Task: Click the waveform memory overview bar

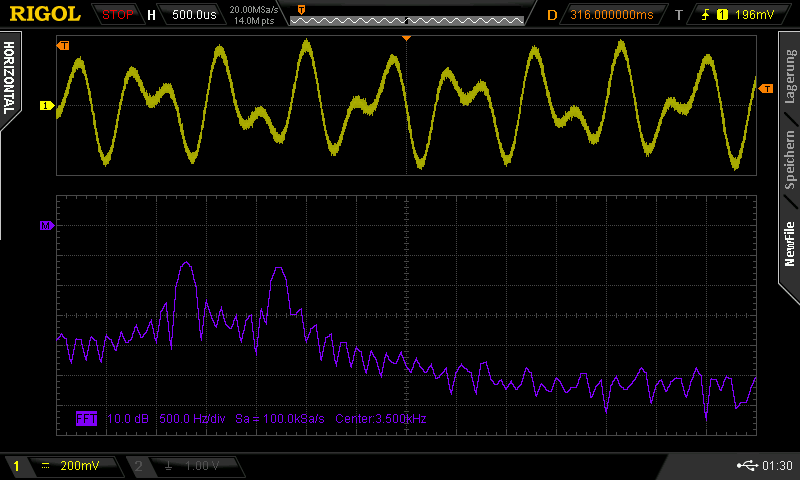Action: tap(407, 20)
